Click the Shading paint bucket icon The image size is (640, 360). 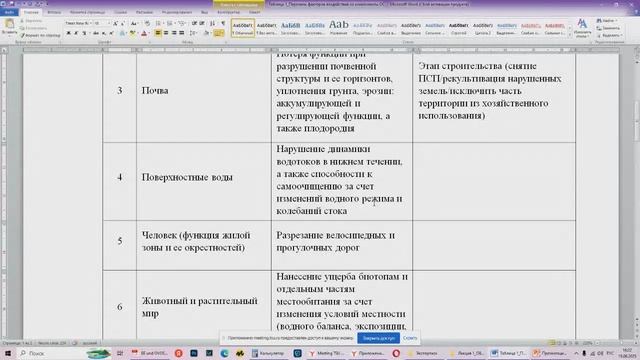[206, 33]
